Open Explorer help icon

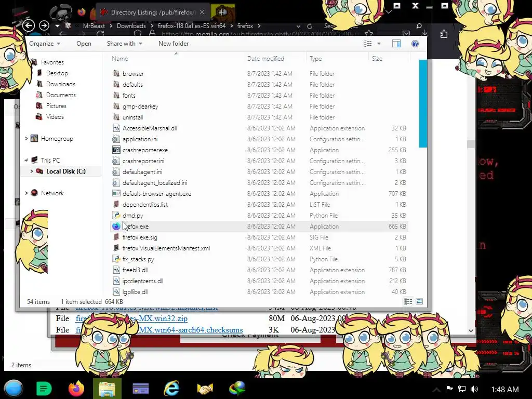coord(415,44)
